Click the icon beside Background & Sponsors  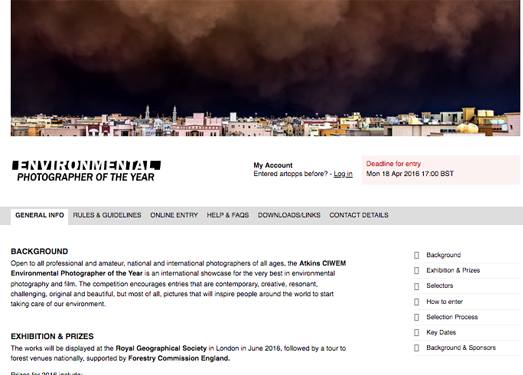[x=417, y=348]
